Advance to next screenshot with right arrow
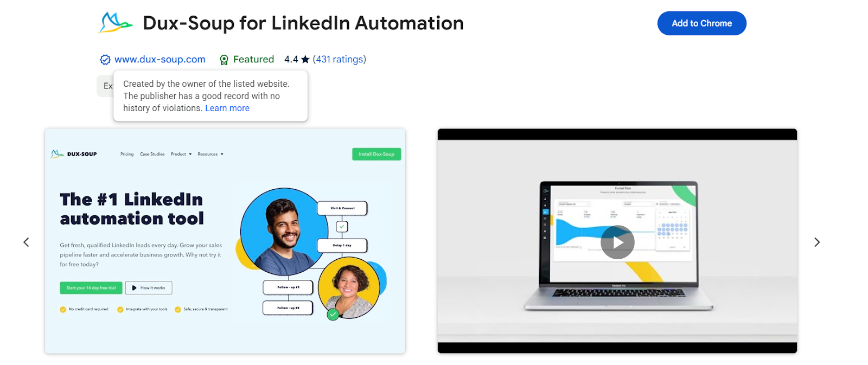 tap(817, 242)
